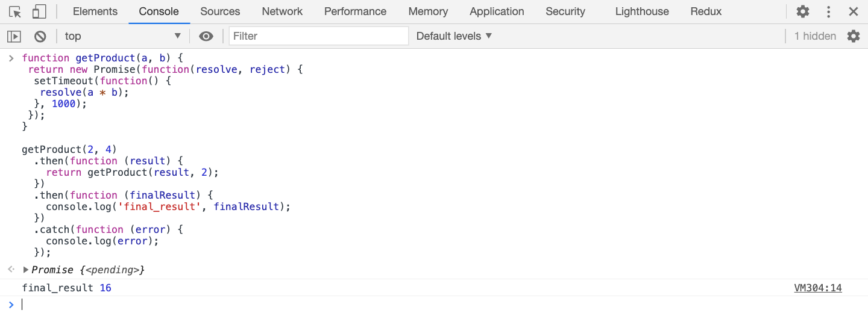Open the Lighthouse tab
This screenshot has width=868, height=313.
642,11
